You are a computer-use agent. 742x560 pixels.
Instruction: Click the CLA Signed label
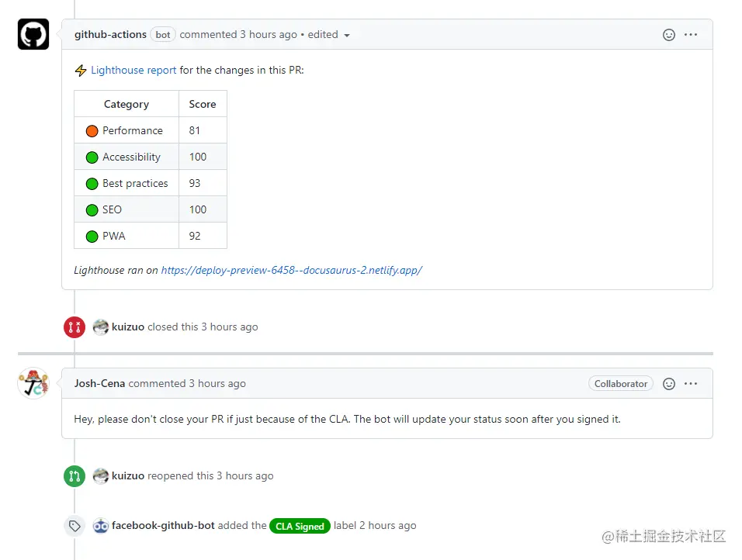(x=300, y=526)
